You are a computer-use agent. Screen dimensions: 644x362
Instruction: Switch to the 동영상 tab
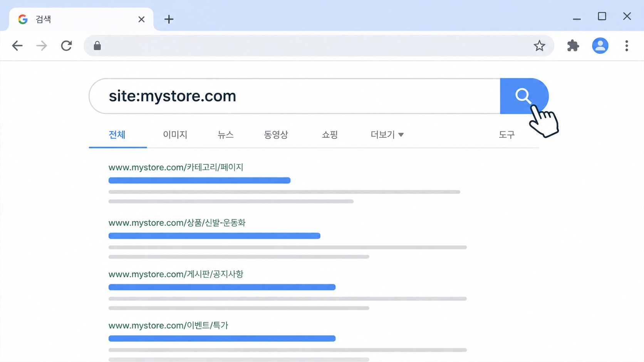click(276, 135)
